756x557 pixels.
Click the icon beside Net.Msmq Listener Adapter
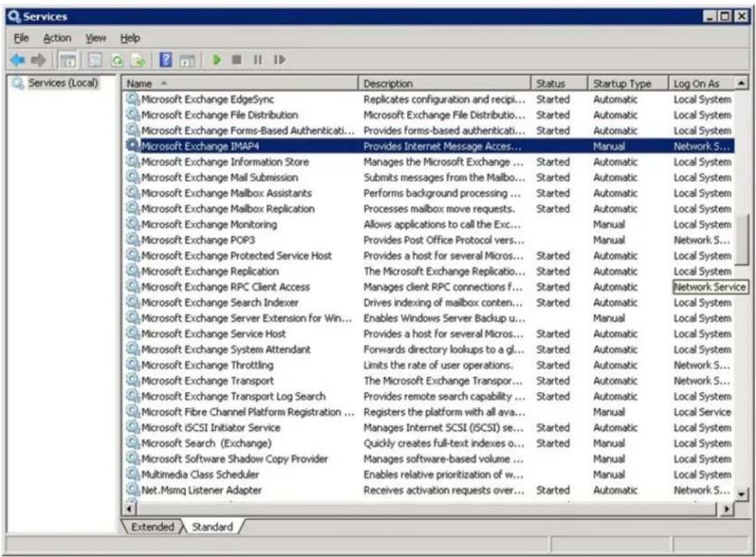[x=132, y=489]
